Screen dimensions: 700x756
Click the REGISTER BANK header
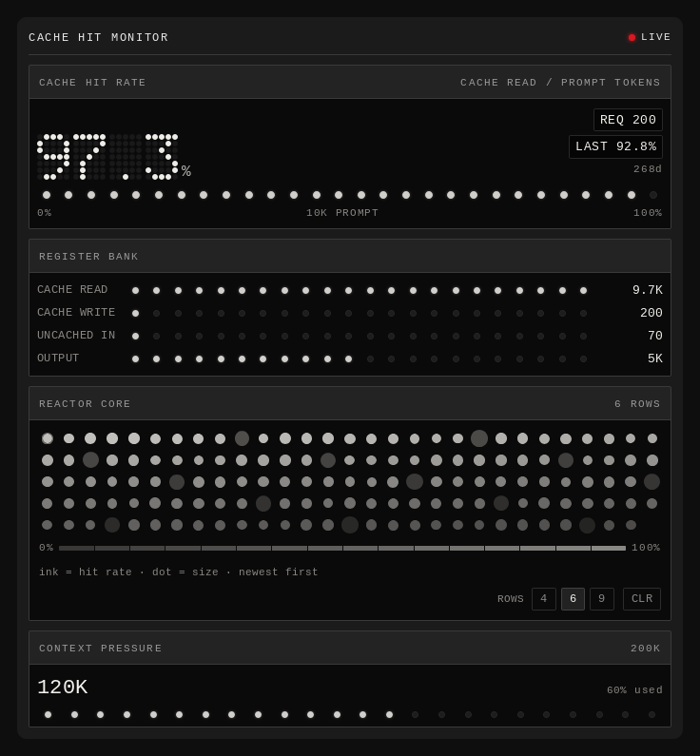point(88,257)
